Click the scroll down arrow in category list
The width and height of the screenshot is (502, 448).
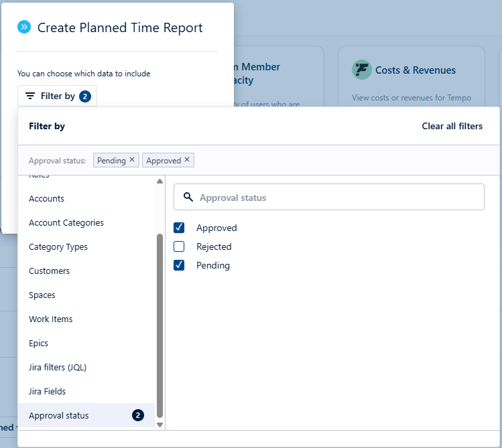[x=160, y=425]
